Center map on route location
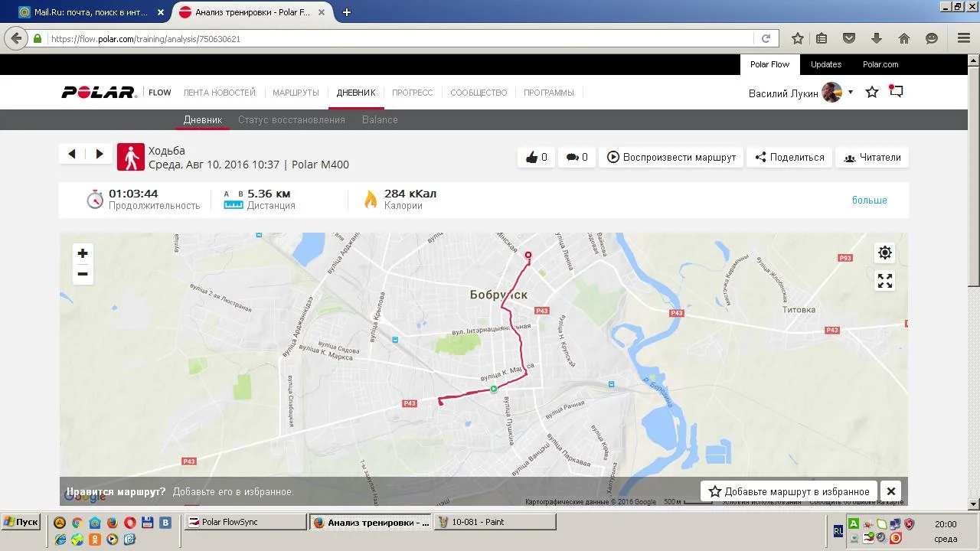 [x=884, y=253]
